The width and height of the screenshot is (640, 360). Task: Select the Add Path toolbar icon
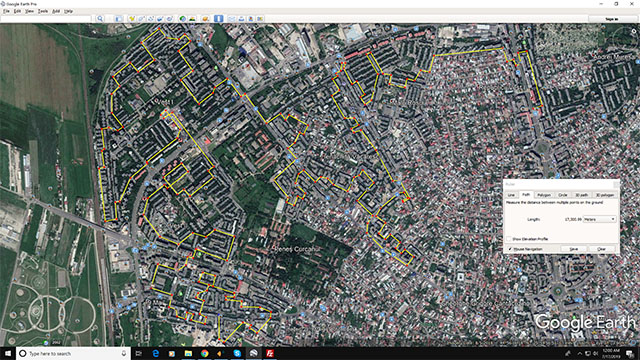151,18
